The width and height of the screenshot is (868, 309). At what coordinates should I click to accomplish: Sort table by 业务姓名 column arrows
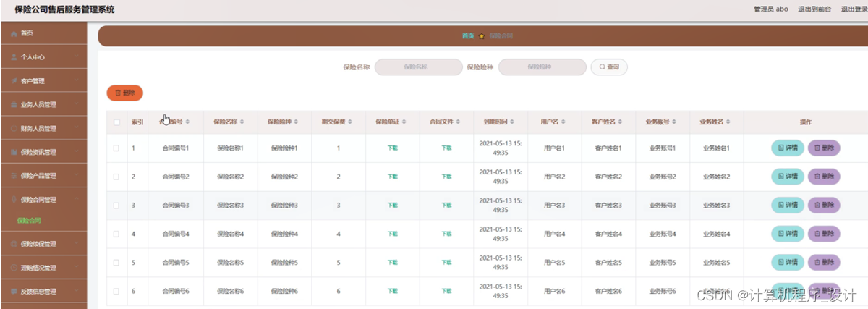click(x=729, y=122)
